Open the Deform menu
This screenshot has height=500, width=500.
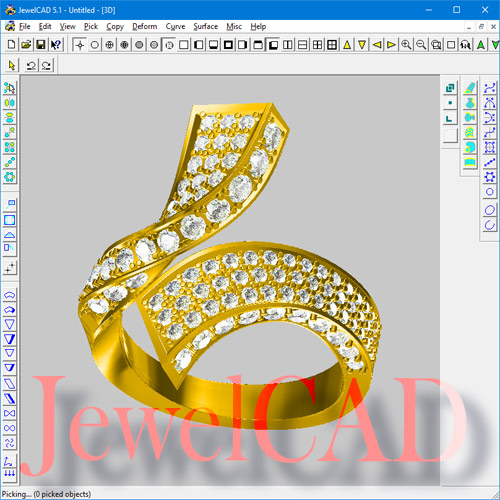(145, 26)
